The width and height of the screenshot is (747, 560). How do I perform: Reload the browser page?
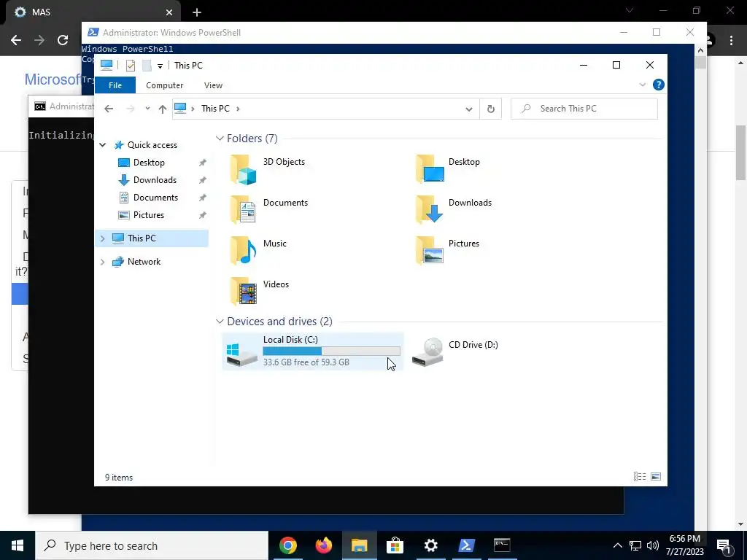(63, 40)
